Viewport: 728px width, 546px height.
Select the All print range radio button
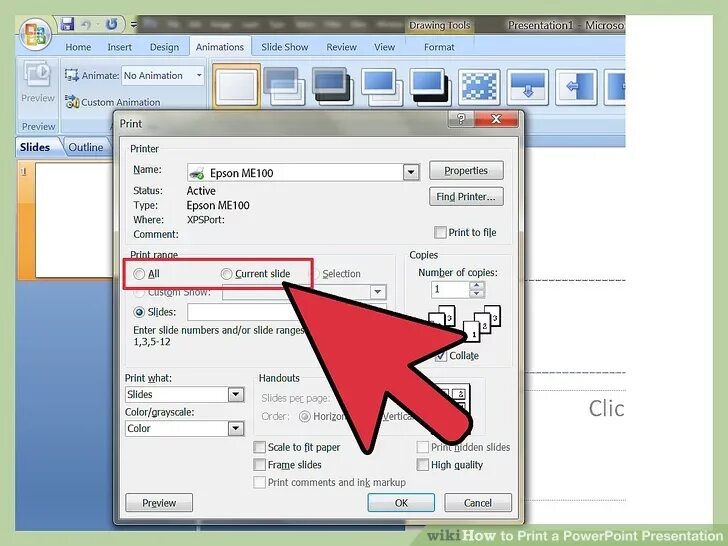pyautogui.click(x=139, y=274)
